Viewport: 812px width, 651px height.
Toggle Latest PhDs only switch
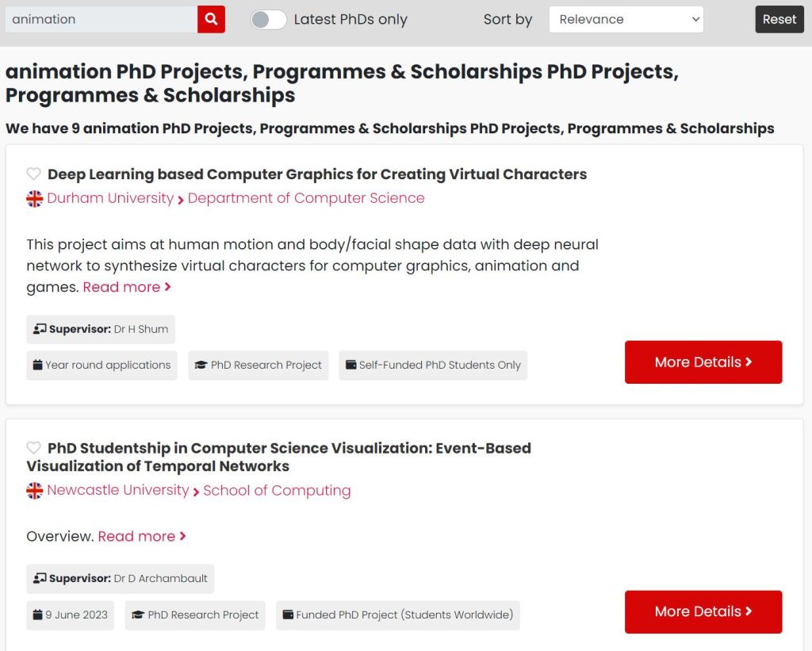point(268,20)
